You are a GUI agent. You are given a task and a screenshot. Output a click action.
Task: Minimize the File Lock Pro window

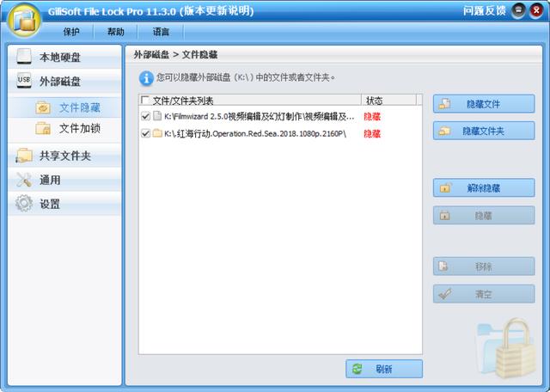518,11
